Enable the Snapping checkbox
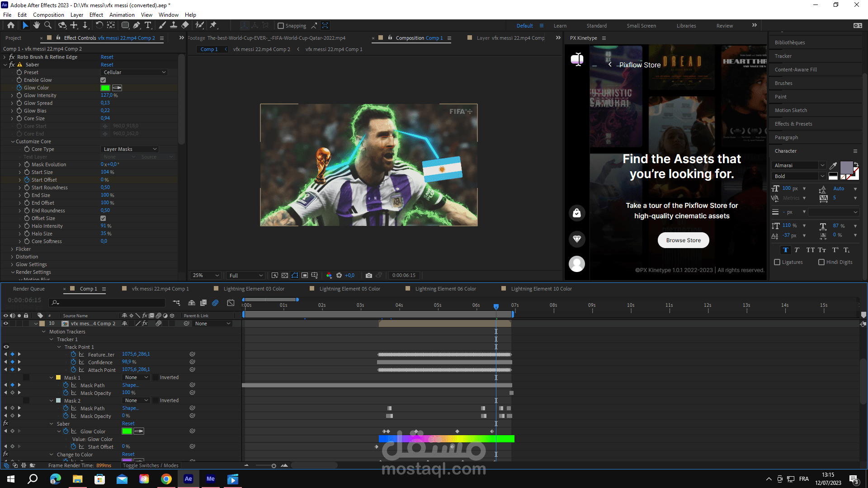 point(281,26)
